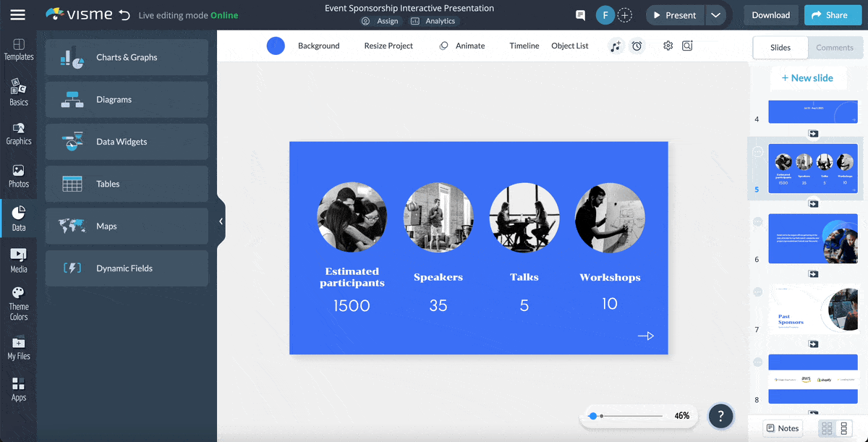The width and height of the screenshot is (868, 442).
Task: Expand the Charts & Graphs category
Action: point(127,57)
